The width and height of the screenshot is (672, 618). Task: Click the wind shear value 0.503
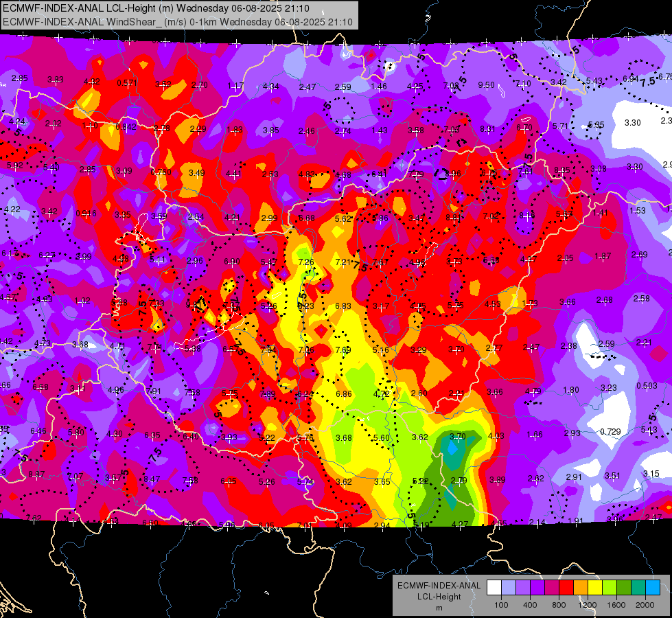click(647, 385)
